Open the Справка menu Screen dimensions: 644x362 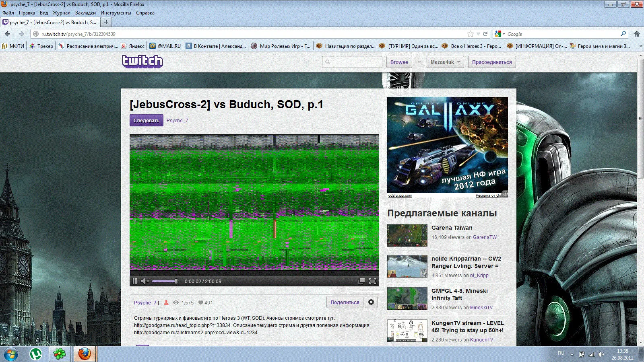145,13
